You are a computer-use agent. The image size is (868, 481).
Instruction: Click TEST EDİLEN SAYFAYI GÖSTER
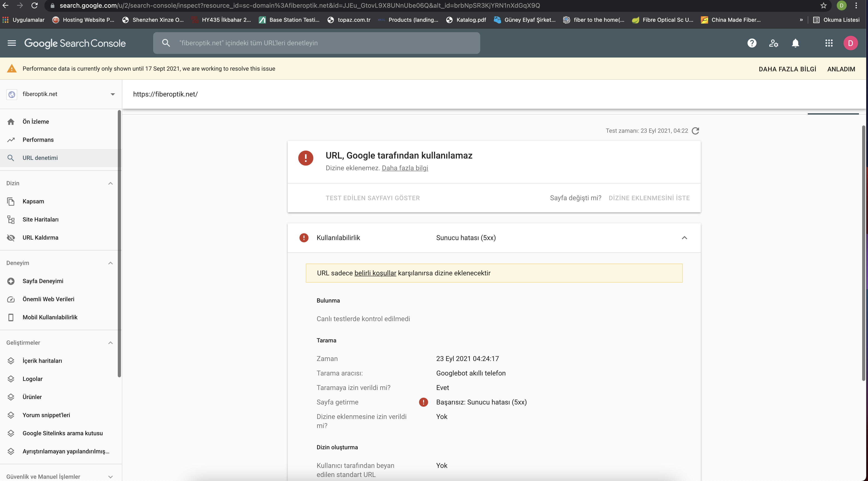tap(373, 198)
